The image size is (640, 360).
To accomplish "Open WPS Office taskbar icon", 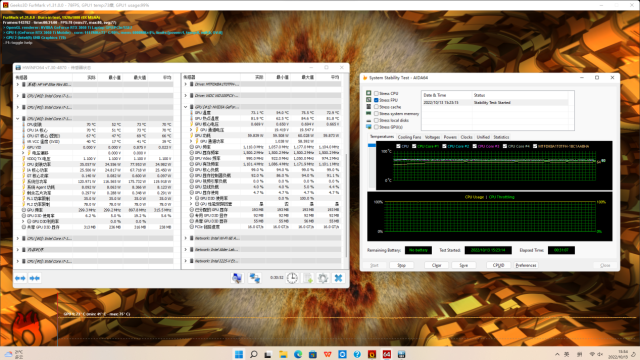I will pyautogui.click(x=327, y=354).
